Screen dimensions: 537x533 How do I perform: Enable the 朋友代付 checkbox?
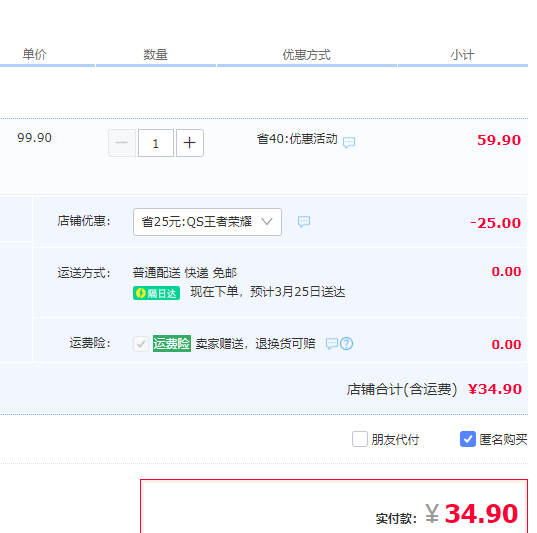pyautogui.click(x=360, y=439)
